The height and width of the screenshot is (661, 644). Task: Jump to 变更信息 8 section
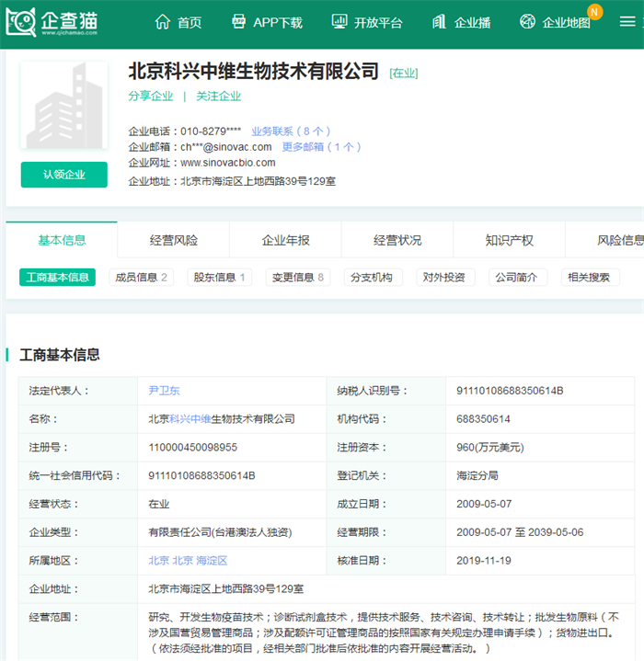pyautogui.click(x=298, y=278)
